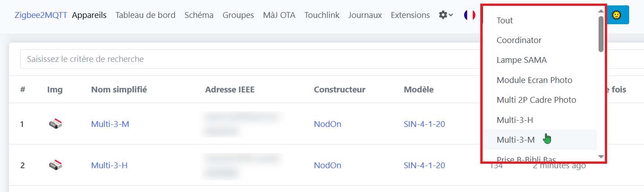Click the Multi-3-H device image
The image size is (644, 192).
[55, 165]
